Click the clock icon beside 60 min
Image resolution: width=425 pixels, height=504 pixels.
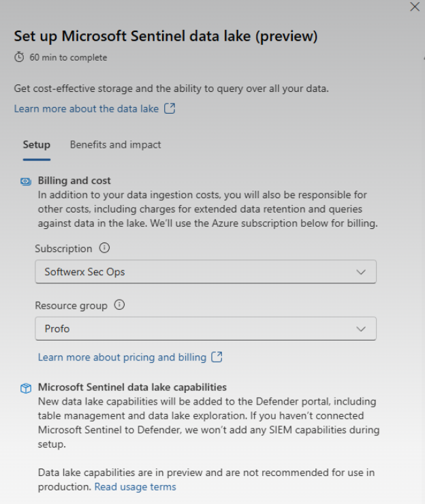pyautogui.click(x=19, y=57)
